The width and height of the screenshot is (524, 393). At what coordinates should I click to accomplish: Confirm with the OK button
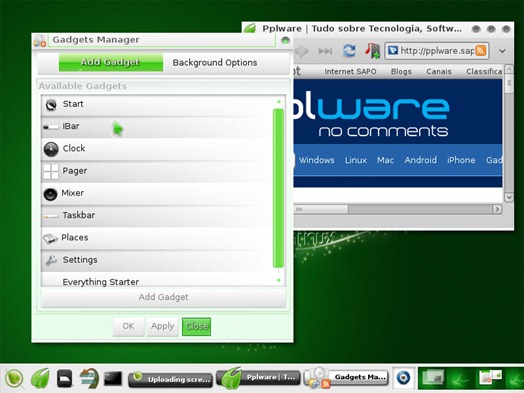pyautogui.click(x=128, y=326)
